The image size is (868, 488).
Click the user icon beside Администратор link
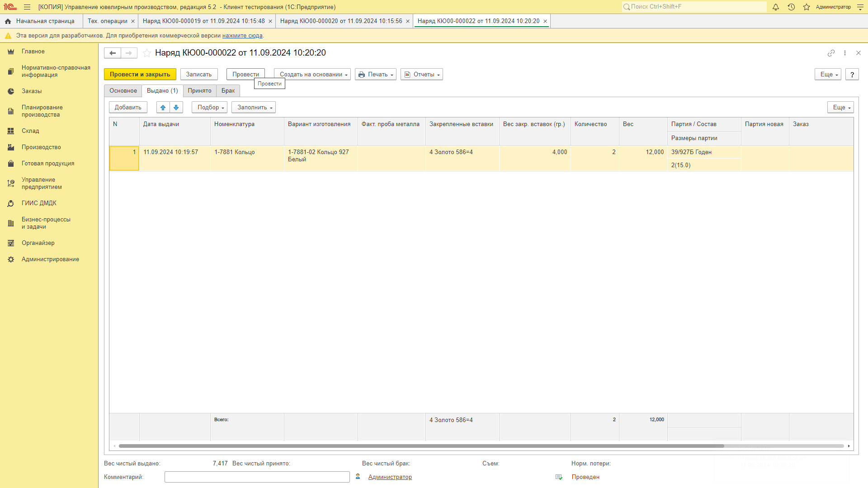point(358,477)
